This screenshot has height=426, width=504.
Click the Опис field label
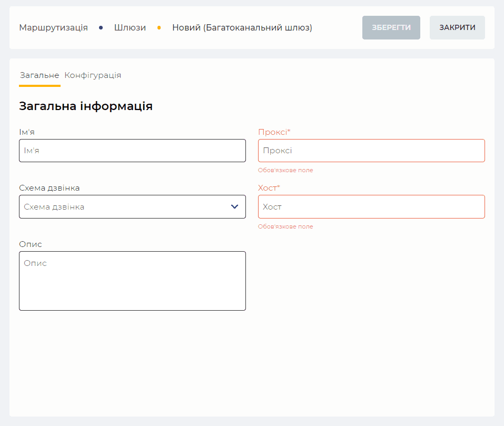[x=31, y=244]
